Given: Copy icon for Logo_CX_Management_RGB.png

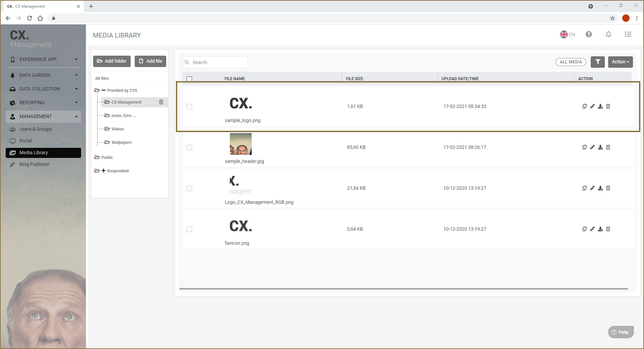Looking at the screenshot, I should 584,188.
